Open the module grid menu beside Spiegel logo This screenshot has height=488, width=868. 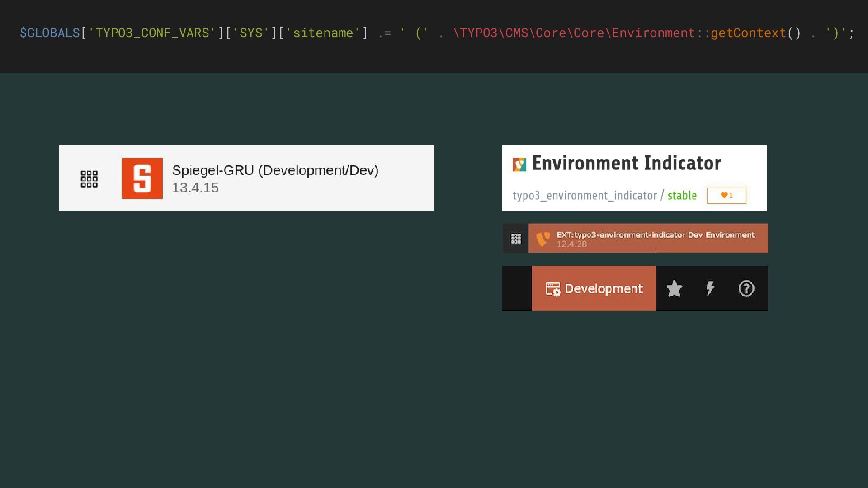coord(89,179)
